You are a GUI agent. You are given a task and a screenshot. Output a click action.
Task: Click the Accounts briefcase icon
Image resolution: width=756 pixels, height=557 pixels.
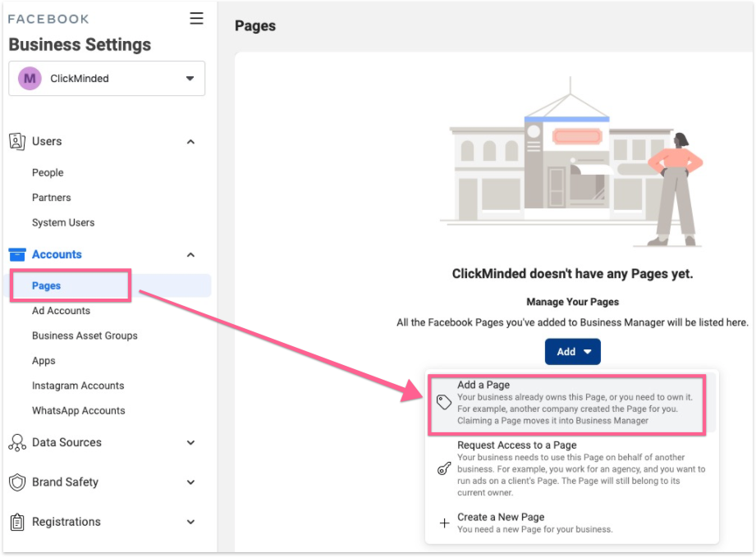pos(17,254)
